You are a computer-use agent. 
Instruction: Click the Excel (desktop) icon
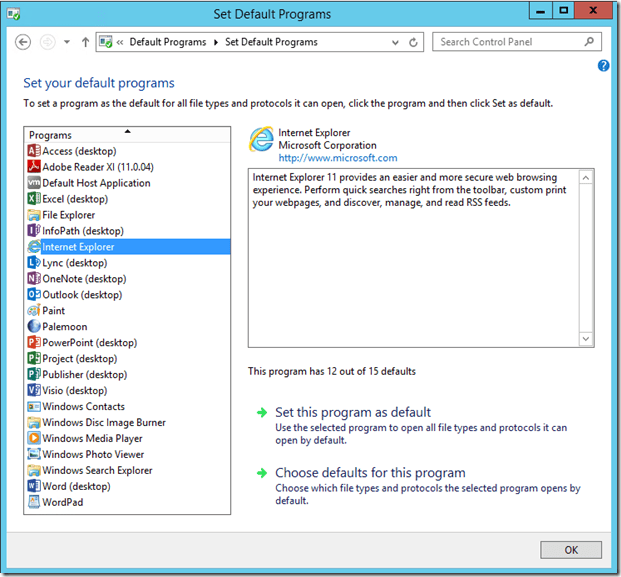[x=34, y=199]
